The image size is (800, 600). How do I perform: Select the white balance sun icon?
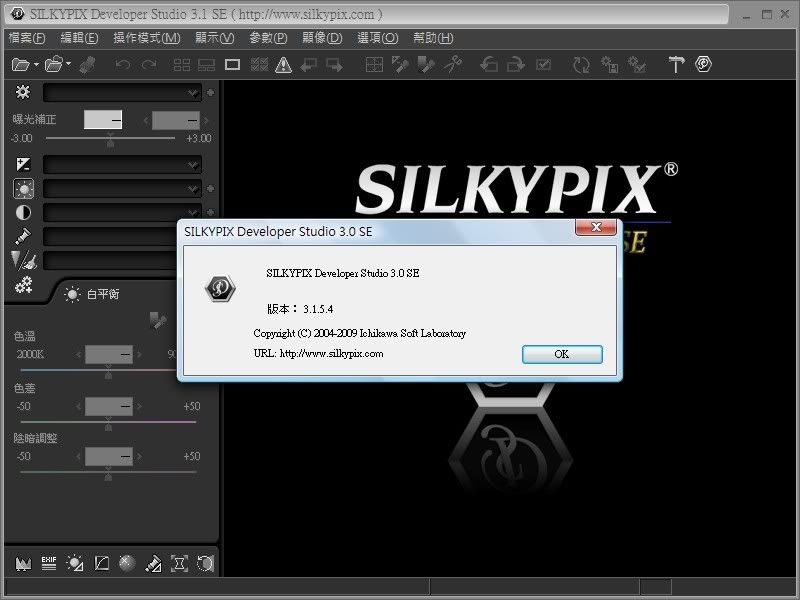23,188
